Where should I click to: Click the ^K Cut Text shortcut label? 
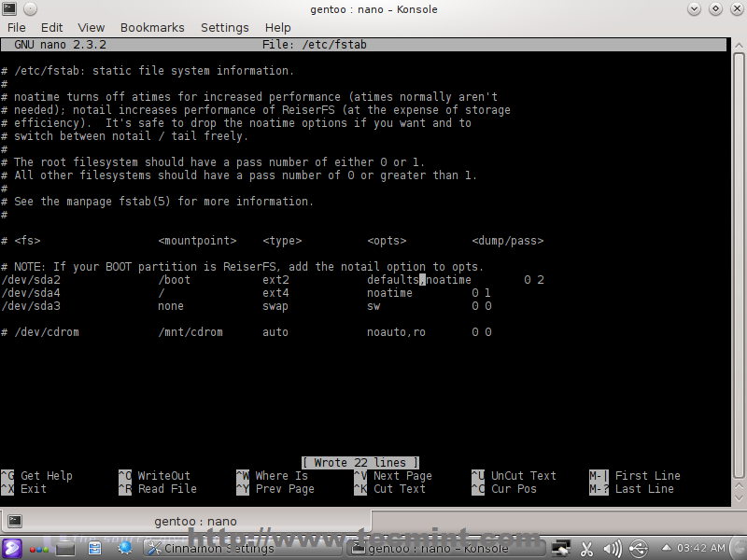tap(389, 488)
